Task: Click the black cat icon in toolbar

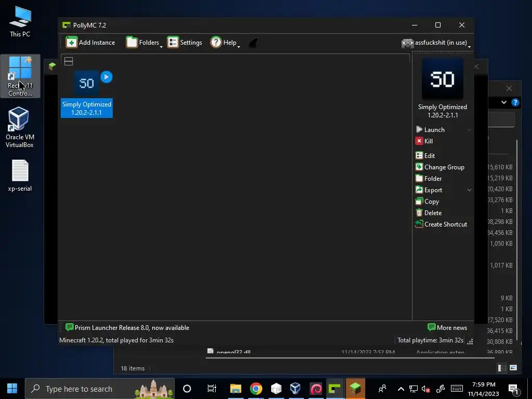Action: (x=254, y=43)
